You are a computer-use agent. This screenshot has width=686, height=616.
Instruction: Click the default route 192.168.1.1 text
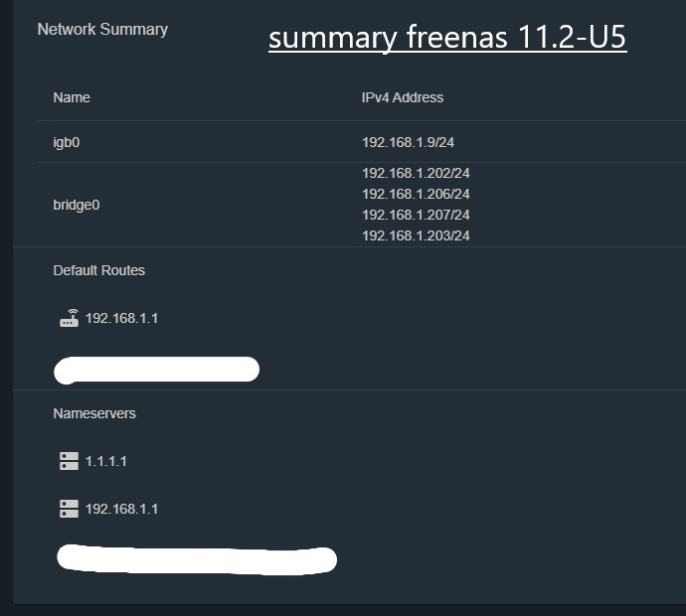coord(121,318)
